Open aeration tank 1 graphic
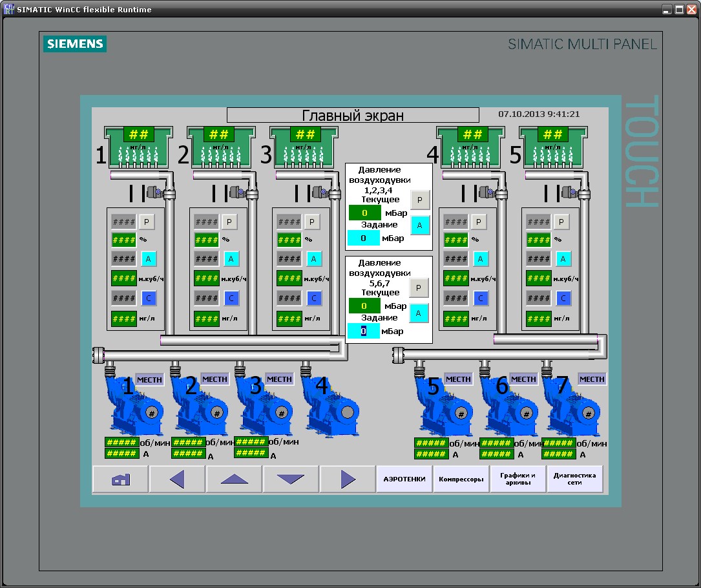Image resolution: width=701 pixels, height=588 pixels. [x=139, y=147]
